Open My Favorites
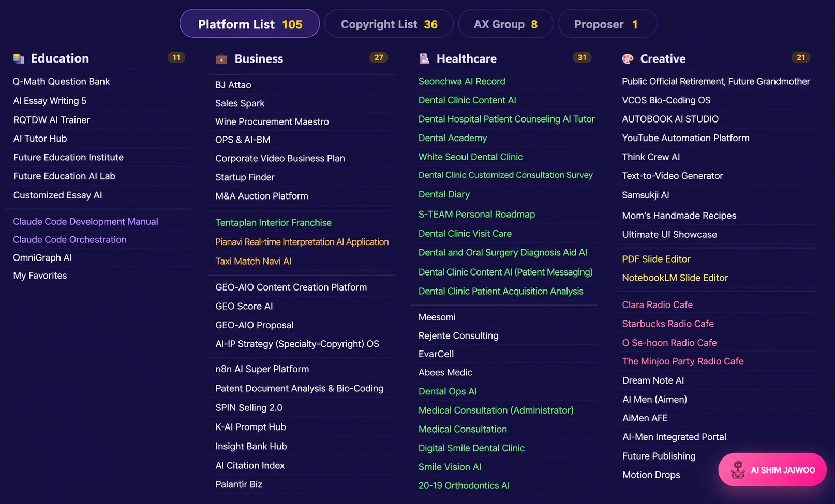 tap(40, 276)
